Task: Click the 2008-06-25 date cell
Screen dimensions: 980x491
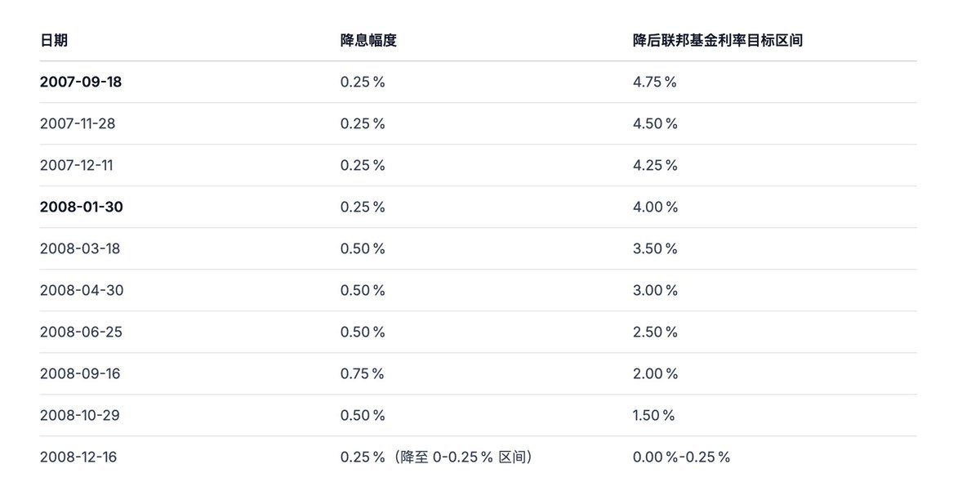Action: pyautogui.click(x=80, y=332)
